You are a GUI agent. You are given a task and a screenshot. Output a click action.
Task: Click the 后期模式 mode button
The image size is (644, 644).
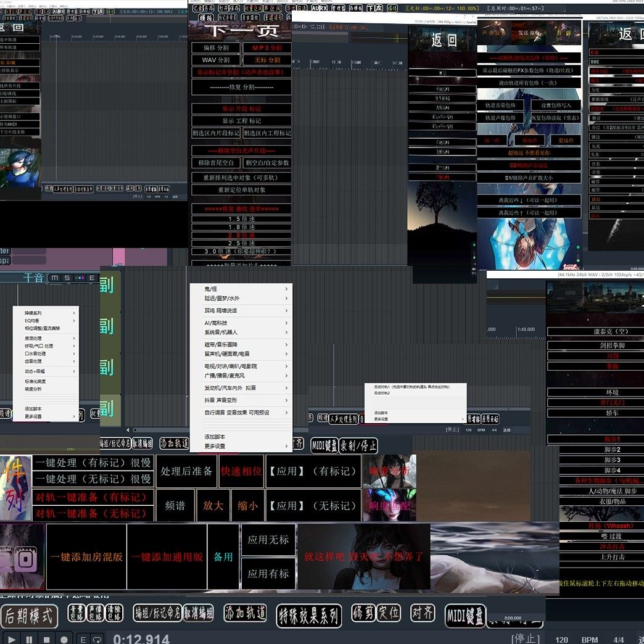point(29,616)
